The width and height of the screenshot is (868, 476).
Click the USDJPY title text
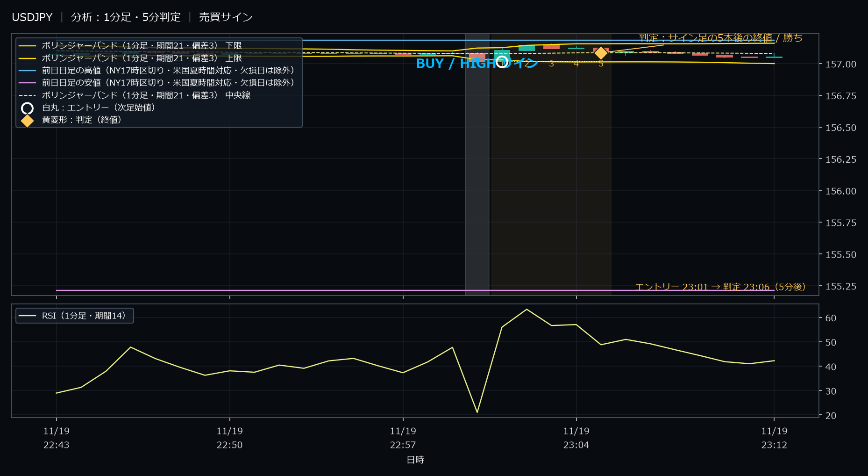(32, 17)
